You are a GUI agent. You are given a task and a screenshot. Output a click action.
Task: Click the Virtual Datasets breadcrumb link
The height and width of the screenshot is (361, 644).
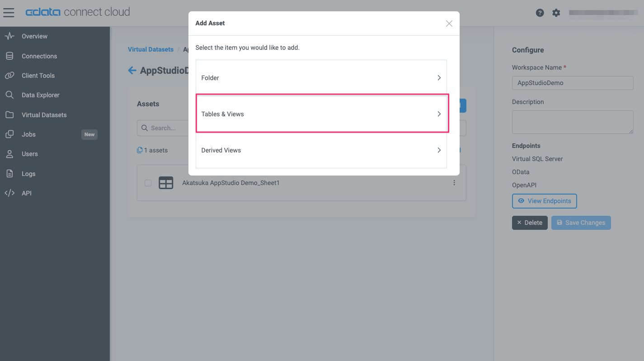[x=150, y=49]
